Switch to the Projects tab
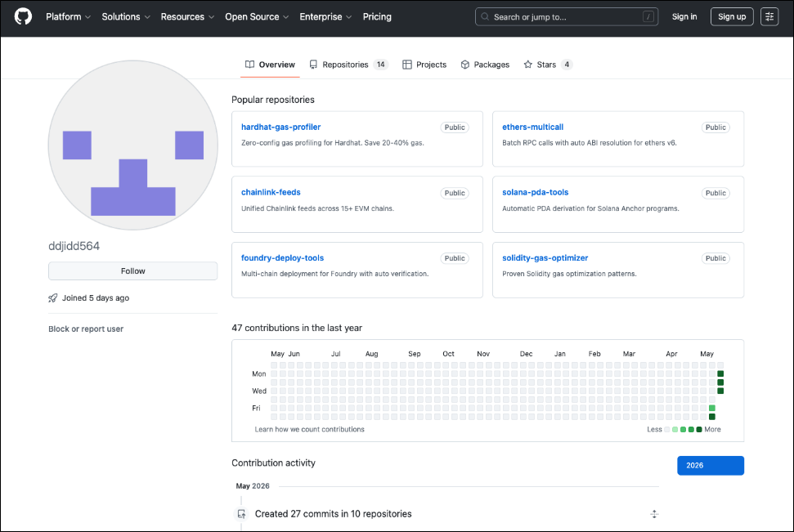Image resolution: width=794 pixels, height=532 pixels. pos(424,65)
